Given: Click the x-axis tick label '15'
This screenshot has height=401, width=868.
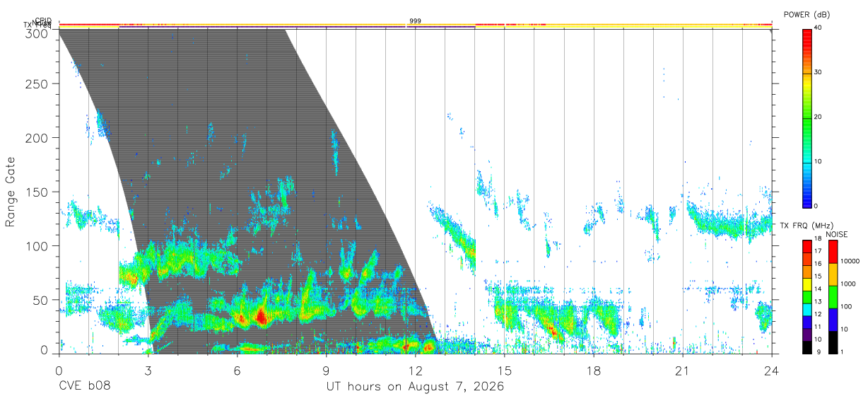Looking at the screenshot, I should point(504,370).
